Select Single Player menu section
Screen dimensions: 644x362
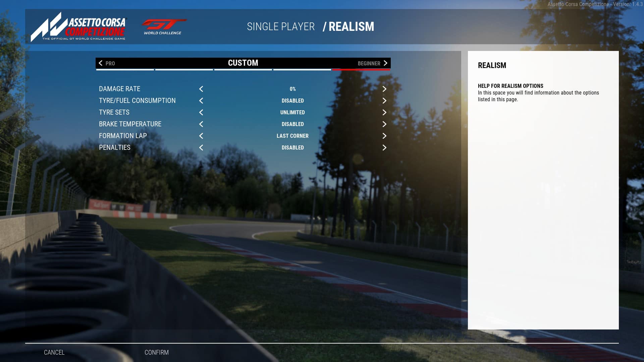(281, 26)
